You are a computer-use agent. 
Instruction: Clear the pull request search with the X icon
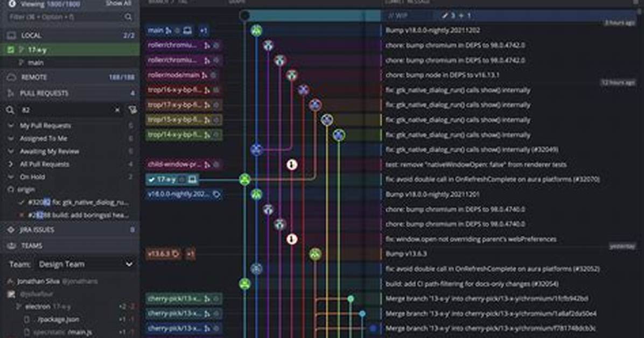pyautogui.click(x=117, y=110)
